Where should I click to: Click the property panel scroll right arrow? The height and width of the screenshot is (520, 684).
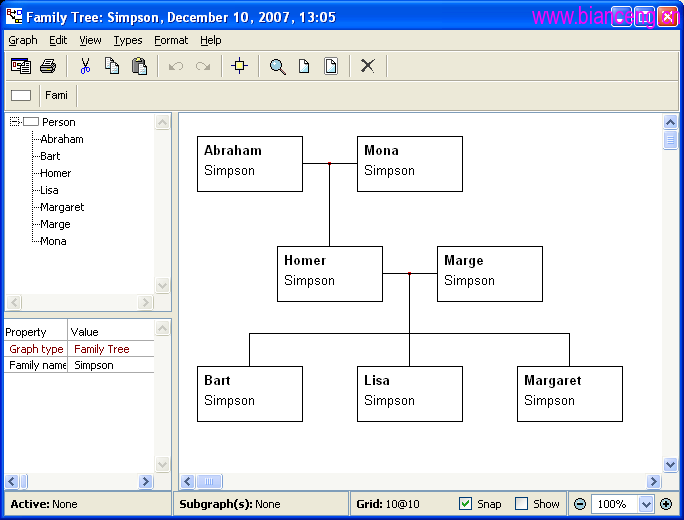pyautogui.click(x=146, y=481)
